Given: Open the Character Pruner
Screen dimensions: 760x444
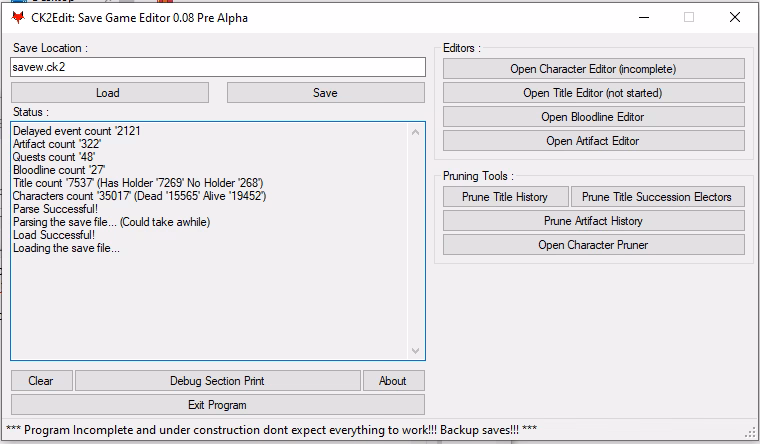Looking at the screenshot, I should pyautogui.click(x=594, y=245).
